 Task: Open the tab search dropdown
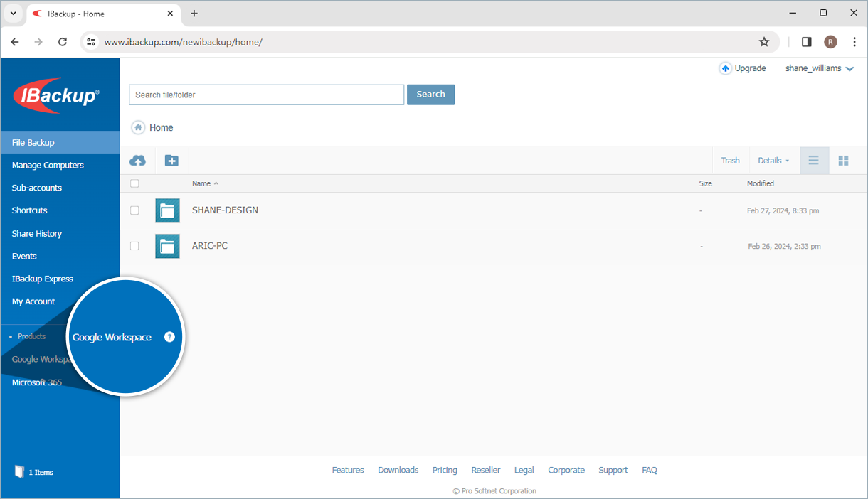(x=13, y=14)
